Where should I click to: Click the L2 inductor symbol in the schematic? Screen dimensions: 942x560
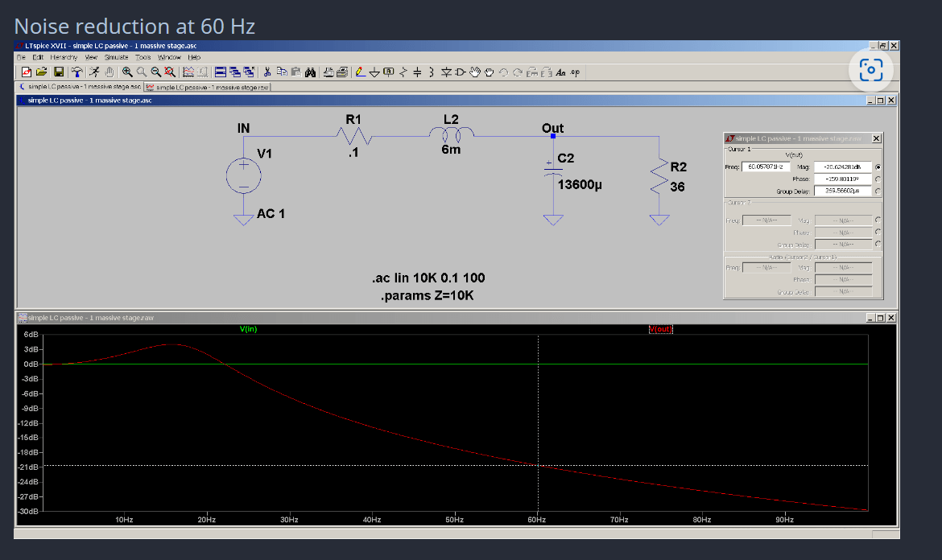[x=451, y=134]
